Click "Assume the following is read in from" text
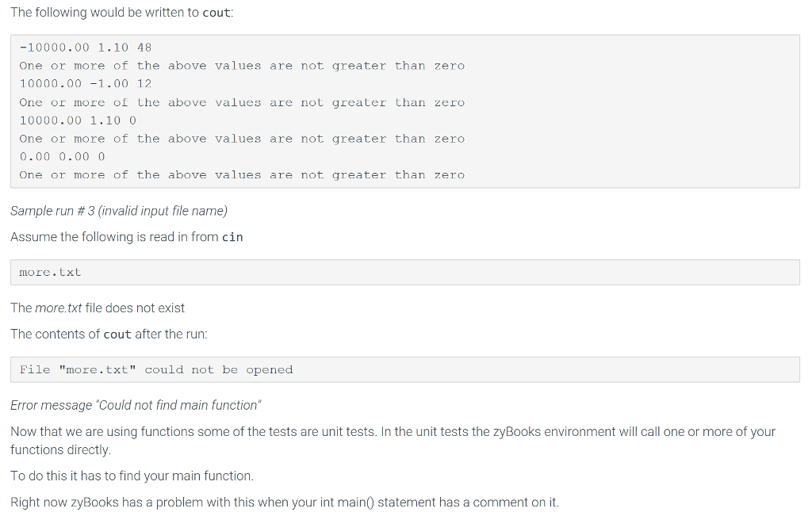The image size is (812, 516). [114, 237]
